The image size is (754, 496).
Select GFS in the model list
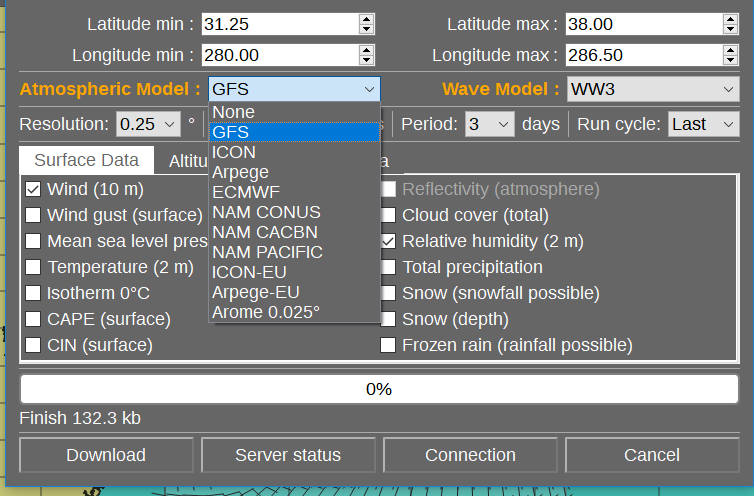294,132
